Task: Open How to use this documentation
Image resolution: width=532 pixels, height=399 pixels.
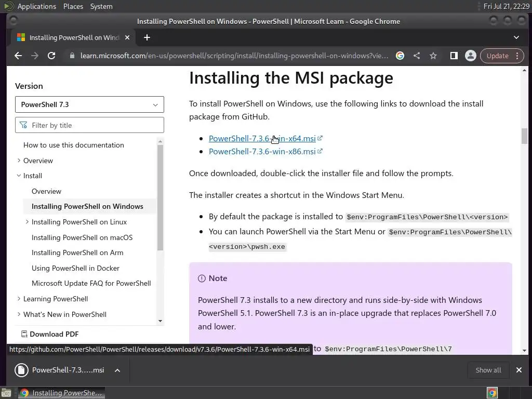Action: [74, 145]
